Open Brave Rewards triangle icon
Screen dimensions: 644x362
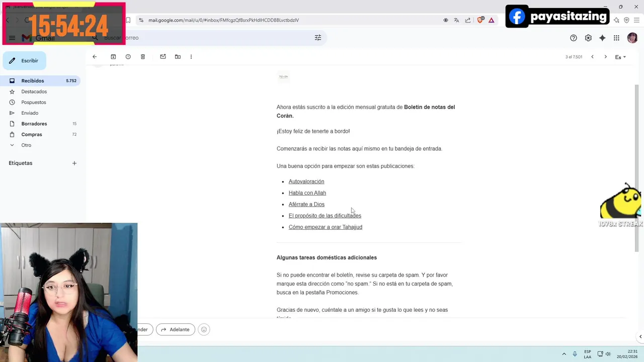point(492,20)
